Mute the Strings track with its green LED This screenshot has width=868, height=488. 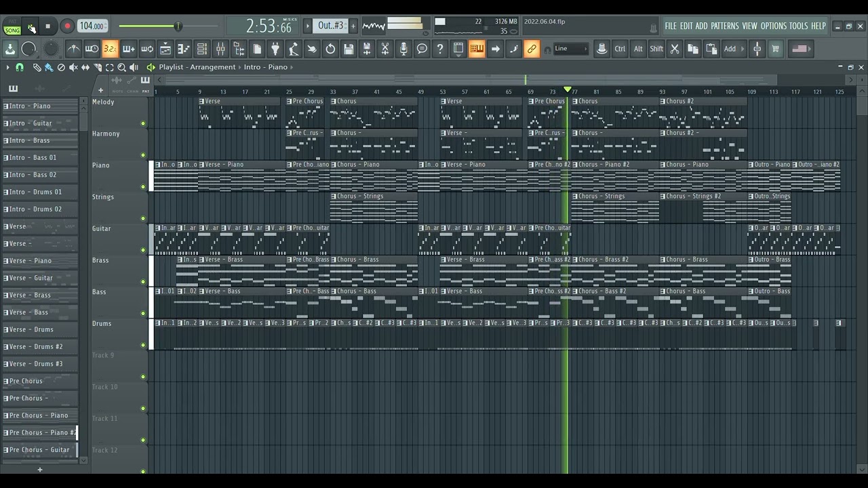(143, 219)
